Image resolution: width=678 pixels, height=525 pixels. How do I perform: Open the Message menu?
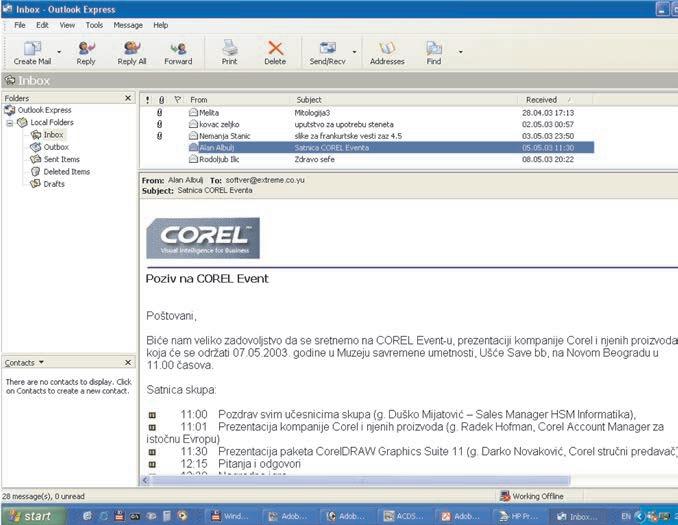tap(128, 25)
